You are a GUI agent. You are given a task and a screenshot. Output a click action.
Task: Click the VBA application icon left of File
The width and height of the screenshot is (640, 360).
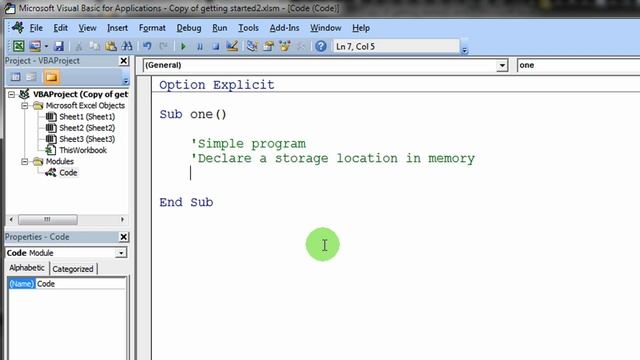click(x=18, y=27)
